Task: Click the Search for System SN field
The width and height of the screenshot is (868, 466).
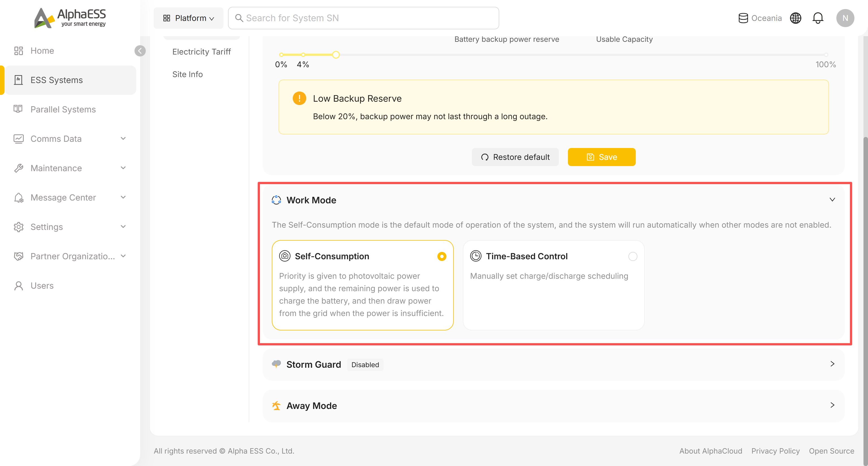Action: 363,18
